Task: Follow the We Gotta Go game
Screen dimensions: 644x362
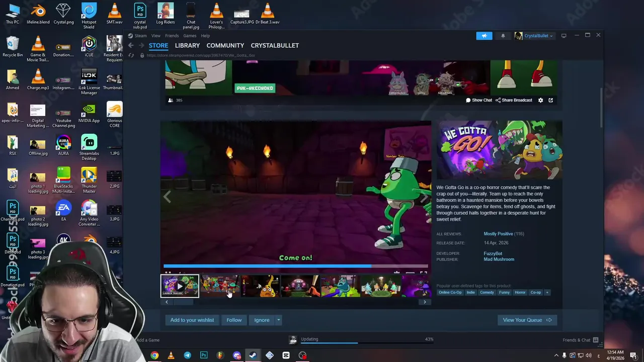Action: coord(234,320)
